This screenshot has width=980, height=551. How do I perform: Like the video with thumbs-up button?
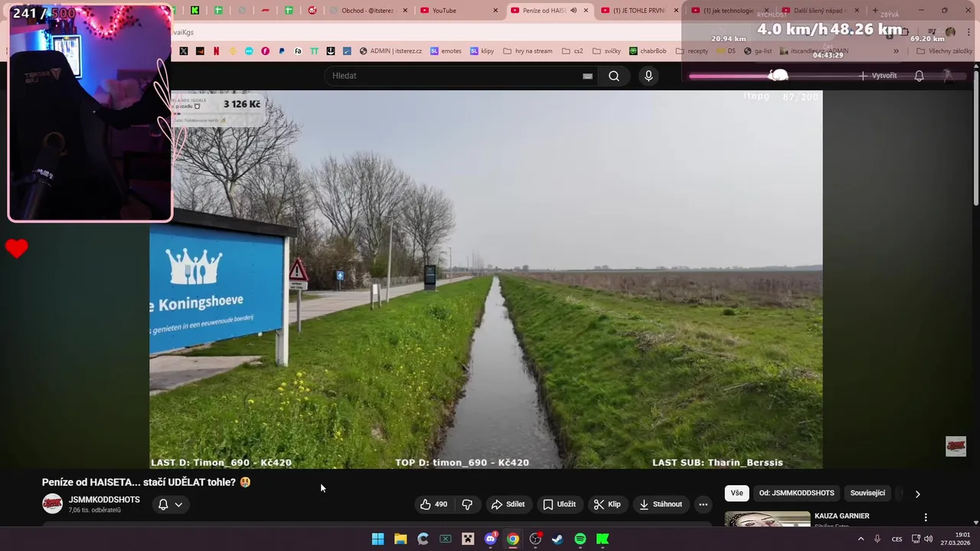coord(433,504)
